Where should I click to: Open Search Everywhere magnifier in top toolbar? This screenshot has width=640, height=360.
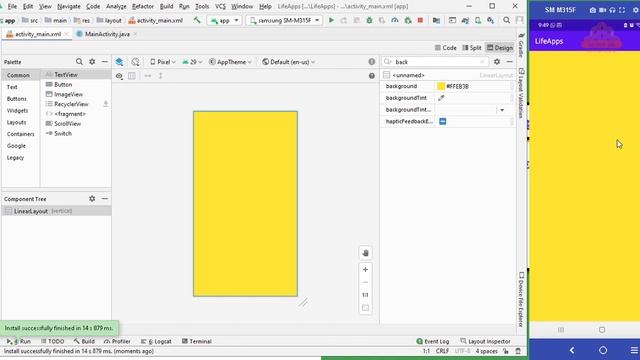(506, 20)
